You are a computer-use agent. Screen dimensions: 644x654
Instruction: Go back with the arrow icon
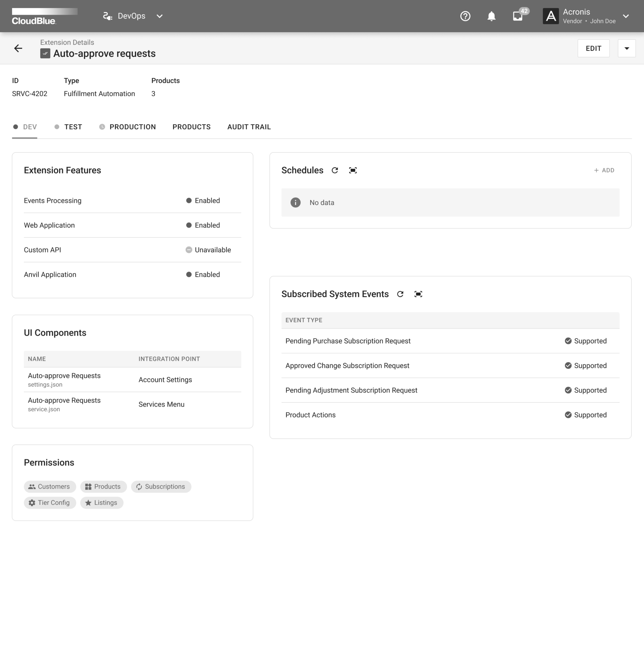(18, 48)
